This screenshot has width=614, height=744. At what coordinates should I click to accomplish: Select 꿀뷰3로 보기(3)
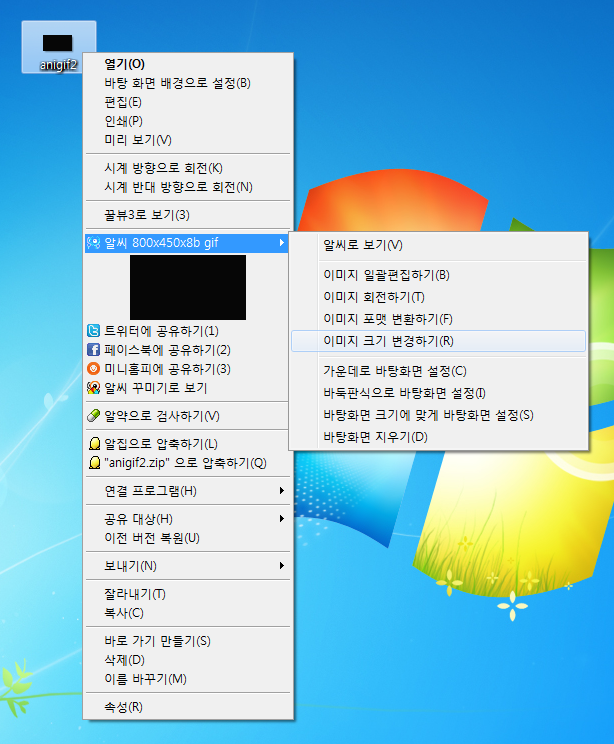click(187, 215)
